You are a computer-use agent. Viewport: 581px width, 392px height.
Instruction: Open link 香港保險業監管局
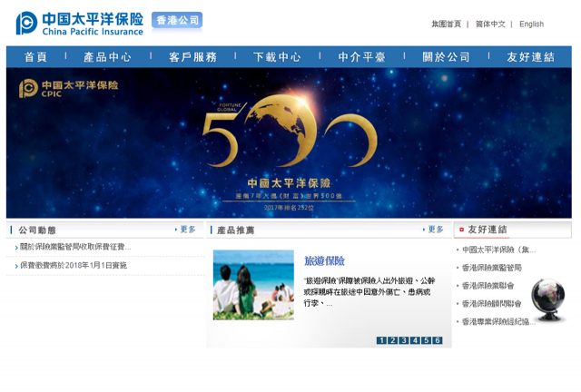492,268
